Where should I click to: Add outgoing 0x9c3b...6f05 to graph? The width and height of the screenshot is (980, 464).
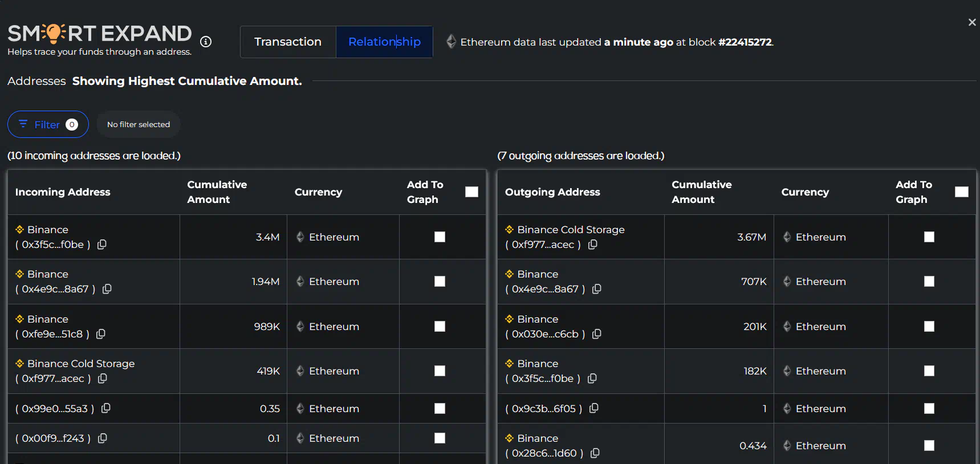929,408
